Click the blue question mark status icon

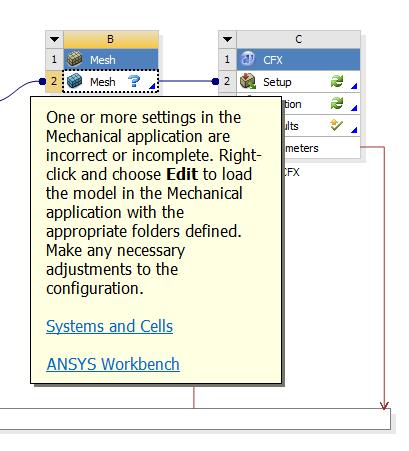134,81
